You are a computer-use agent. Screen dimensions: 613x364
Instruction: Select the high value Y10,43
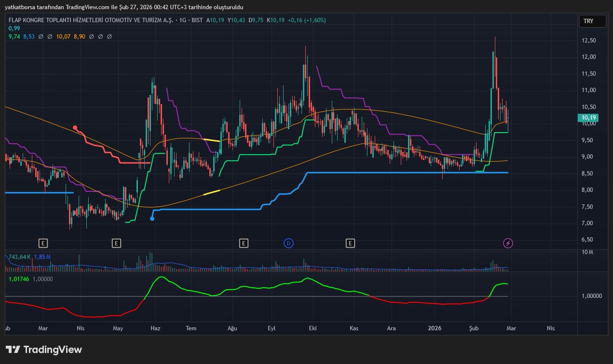pos(235,20)
